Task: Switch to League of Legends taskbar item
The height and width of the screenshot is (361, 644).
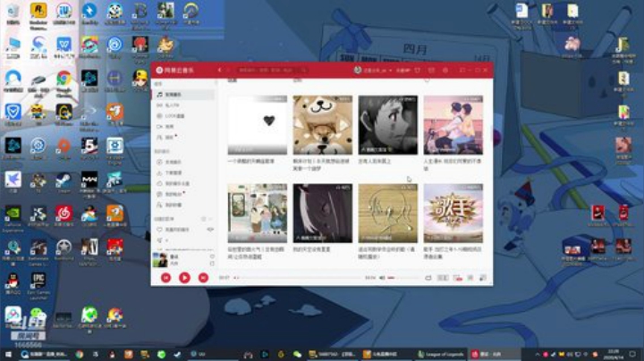Action: (441, 354)
